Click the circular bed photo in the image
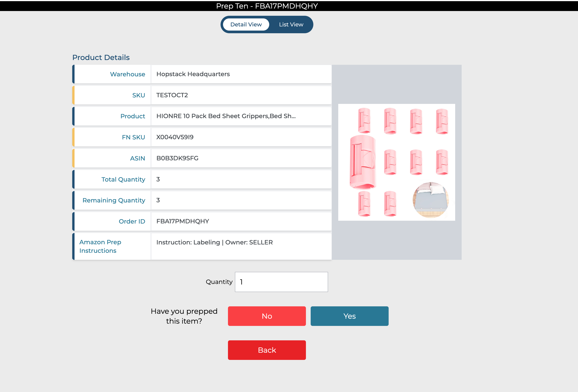578x392 pixels. [x=430, y=200]
